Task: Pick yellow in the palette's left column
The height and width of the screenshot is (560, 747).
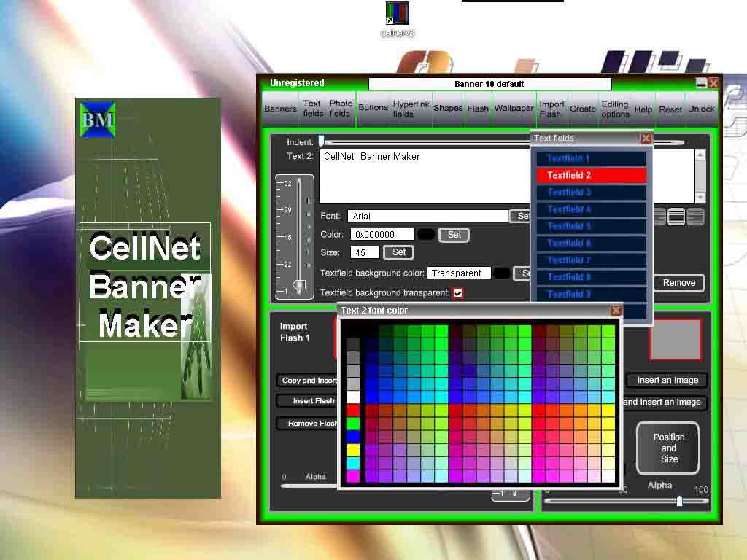Action: click(x=353, y=450)
